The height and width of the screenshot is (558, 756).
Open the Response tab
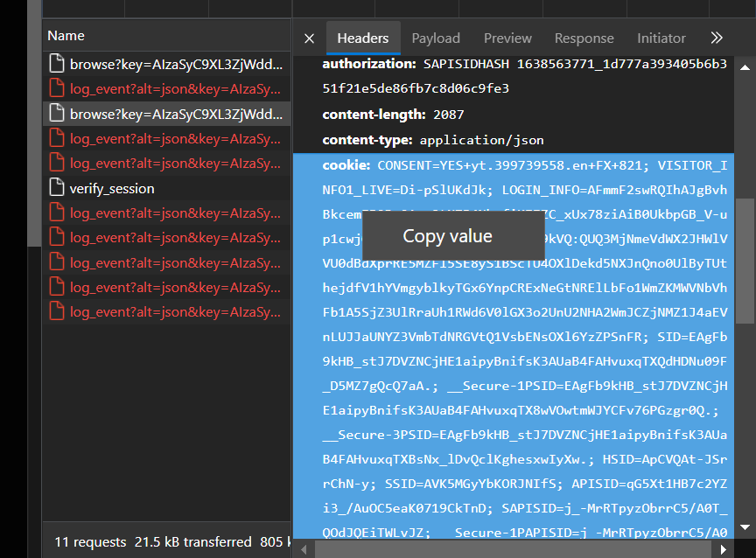tap(584, 38)
